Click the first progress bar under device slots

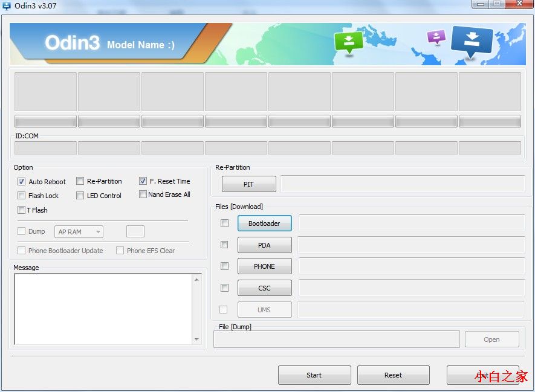(x=45, y=121)
